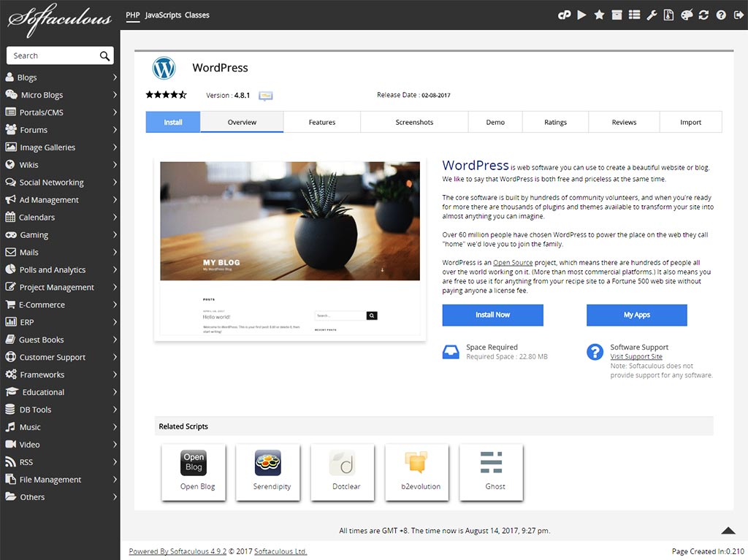This screenshot has width=748, height=560.
Task: Expand the Ad Management category
Action: (x=60, y=200)
